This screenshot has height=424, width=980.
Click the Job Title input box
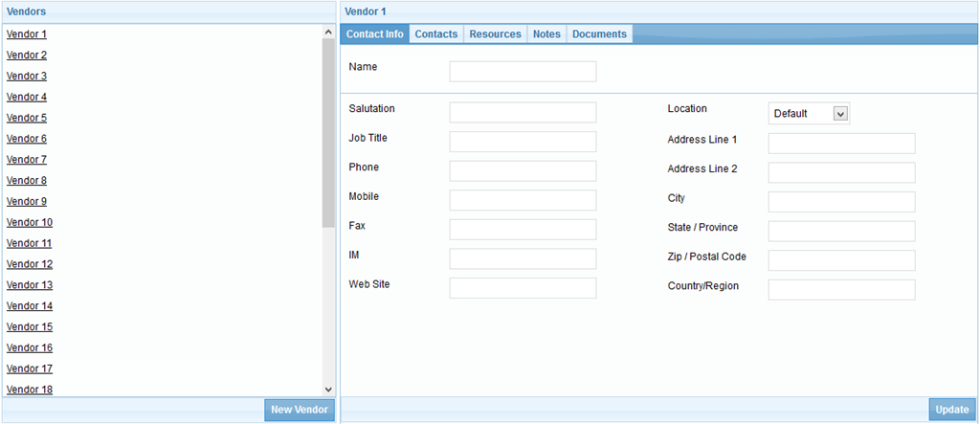523,142
